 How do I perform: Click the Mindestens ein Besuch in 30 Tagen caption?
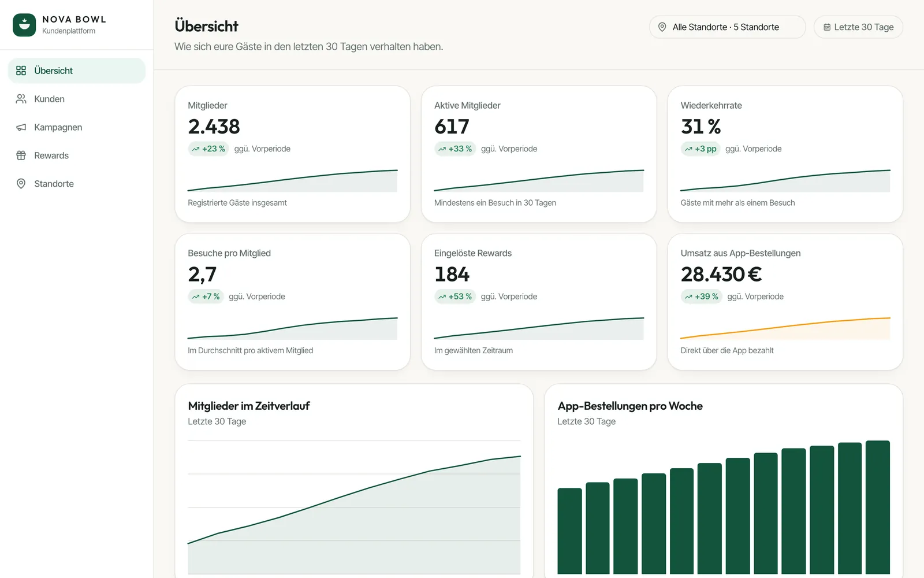[495, 203]
